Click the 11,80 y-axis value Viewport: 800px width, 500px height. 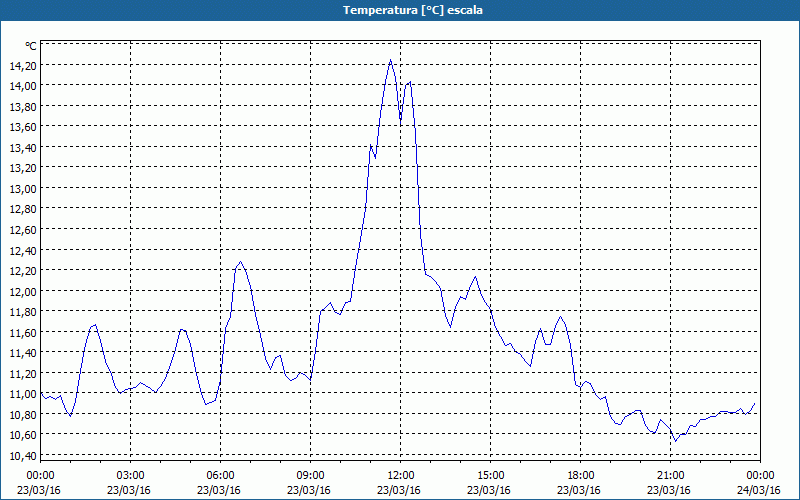click(x=23, y=312)
